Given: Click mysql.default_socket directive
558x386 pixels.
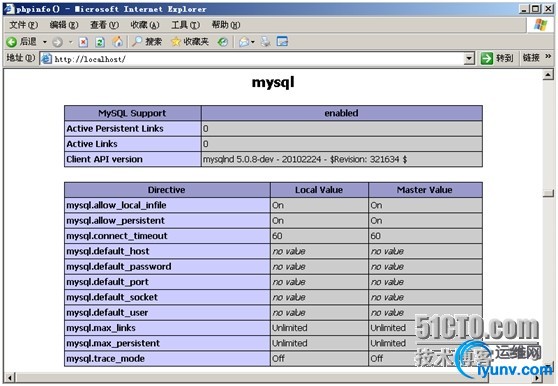Looking at the screenshot, I should [112, 297].
